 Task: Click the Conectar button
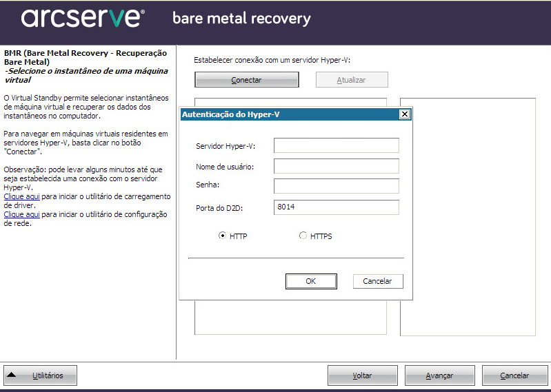click(x=247, y=80)
